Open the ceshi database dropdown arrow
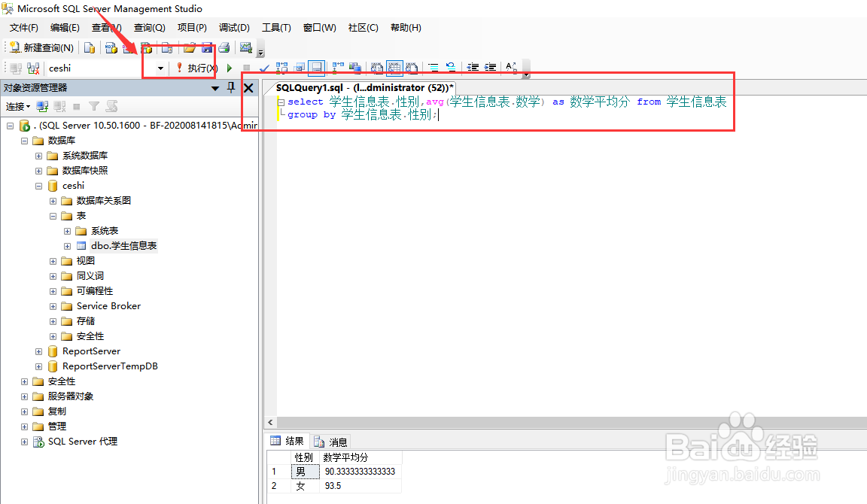 (160, 68)
